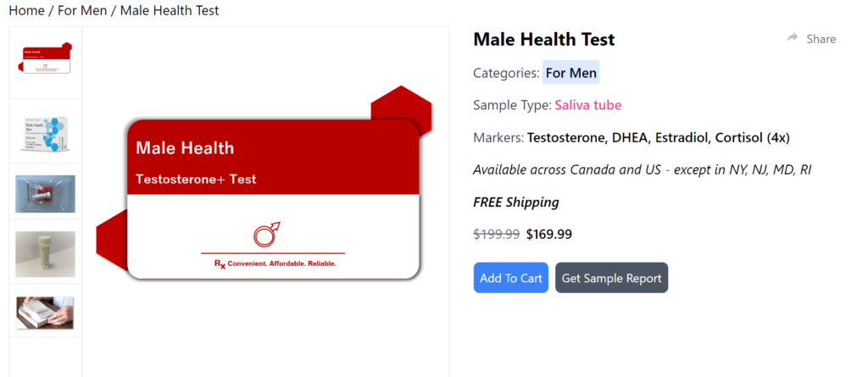The width and height of the screenshot is (868, 377).
Task: Select the hands opening box thumbnail
Action: (x=45, y=313)
